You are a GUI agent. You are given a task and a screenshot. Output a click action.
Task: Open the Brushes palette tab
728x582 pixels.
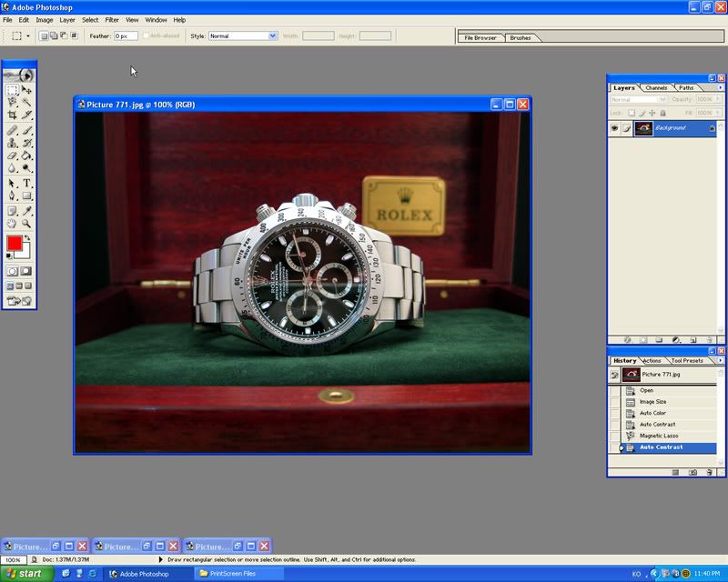tap(520, 37)
